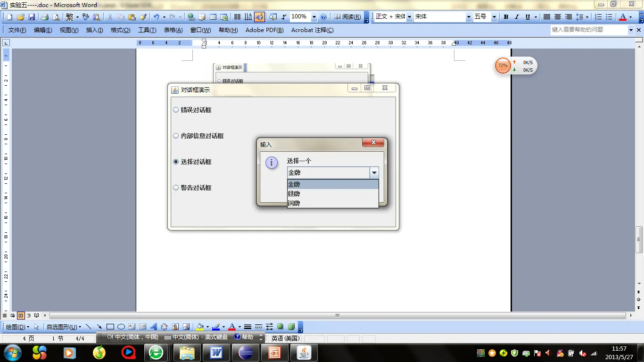Click the help question input field
The width and height of the screenshot is (644, 362).
pyautogui.click(x=589, y=30)
